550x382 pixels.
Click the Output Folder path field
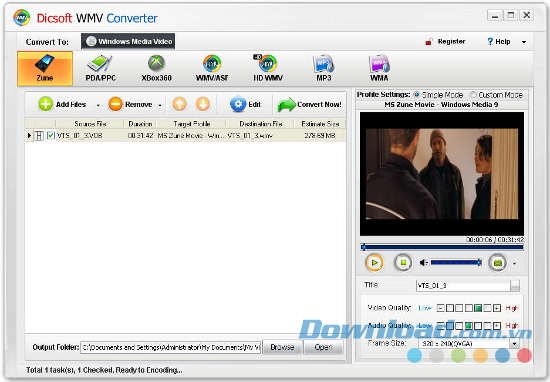(x=170, y=347)
